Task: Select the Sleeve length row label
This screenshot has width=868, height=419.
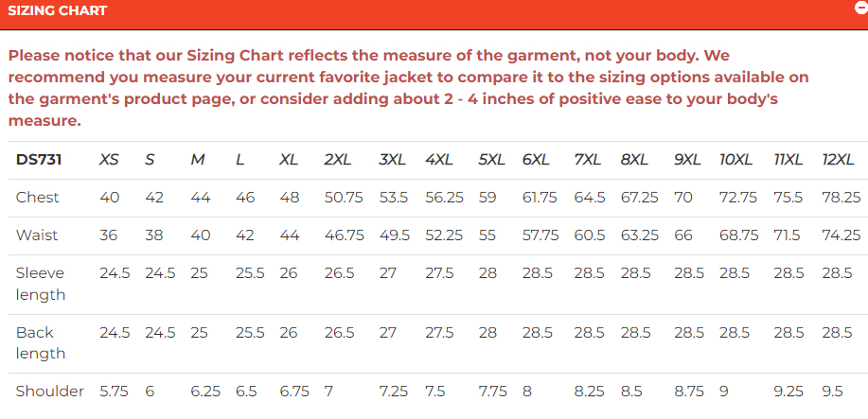Action: [x=41, y=284]
